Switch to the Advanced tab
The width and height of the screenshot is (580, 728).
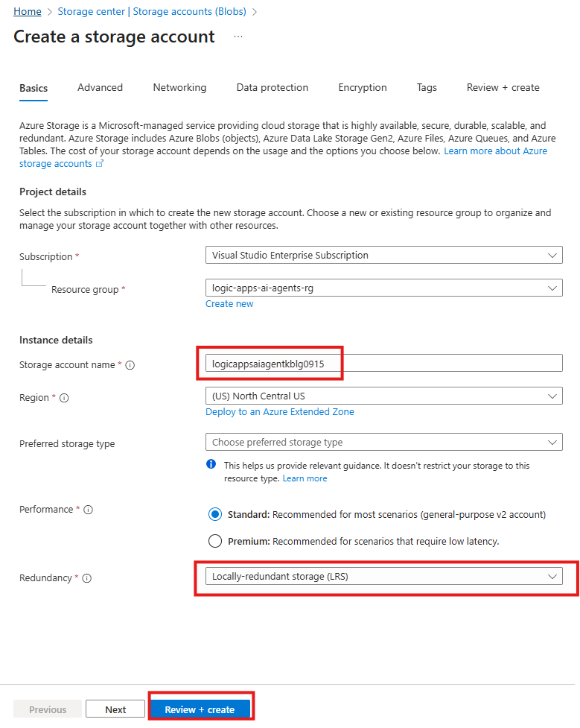pyautogui.click(x=100, y=88)
